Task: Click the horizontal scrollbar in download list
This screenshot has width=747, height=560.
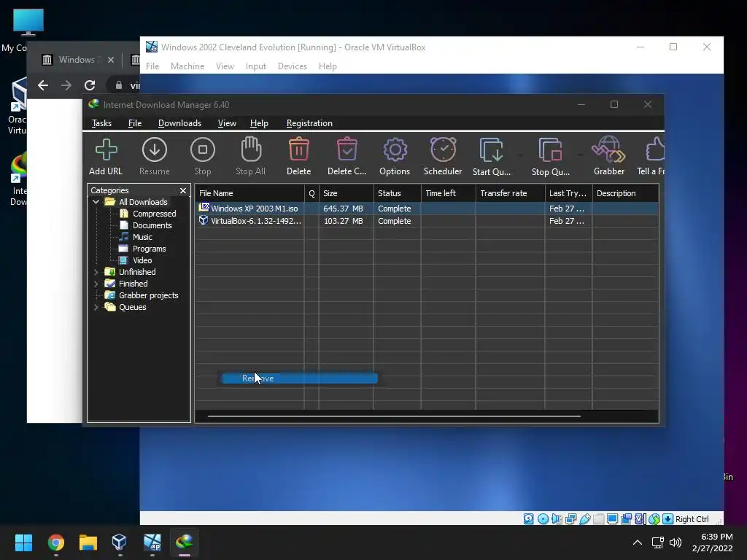Action: coord(394,416)
